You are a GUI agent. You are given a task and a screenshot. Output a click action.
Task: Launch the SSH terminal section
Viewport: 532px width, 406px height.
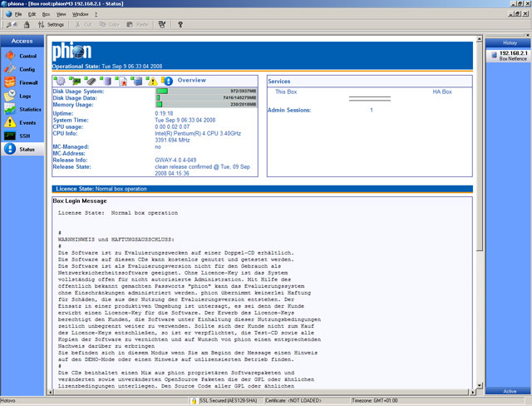[x=22, y=136]
